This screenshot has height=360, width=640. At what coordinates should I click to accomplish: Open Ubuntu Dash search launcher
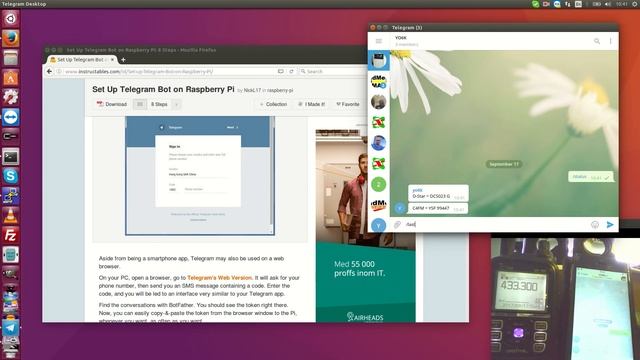coord(11,18)
